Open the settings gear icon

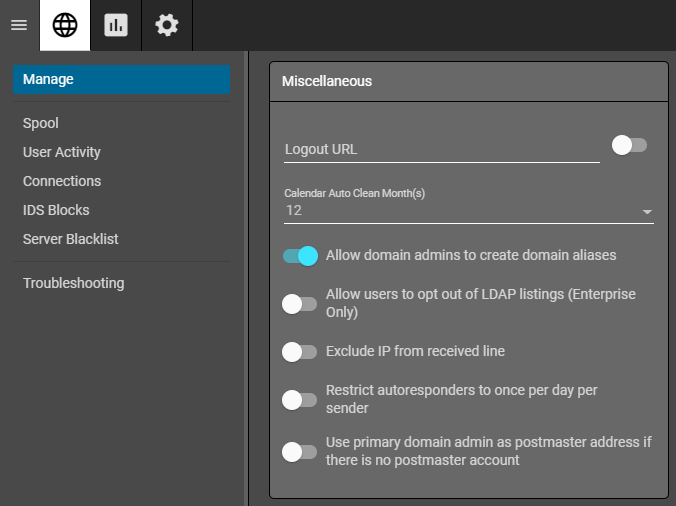click(x=167, y=25)
